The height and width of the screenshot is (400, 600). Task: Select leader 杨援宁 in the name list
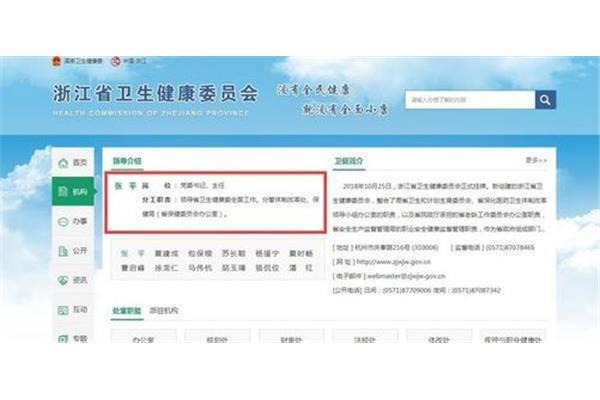pyautogui.click(x=267, y=253)
